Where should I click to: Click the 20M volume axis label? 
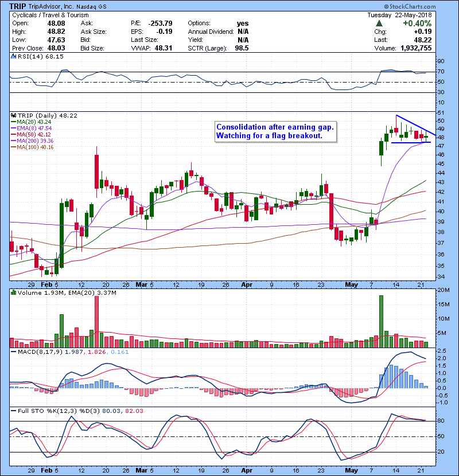[444, 290]
